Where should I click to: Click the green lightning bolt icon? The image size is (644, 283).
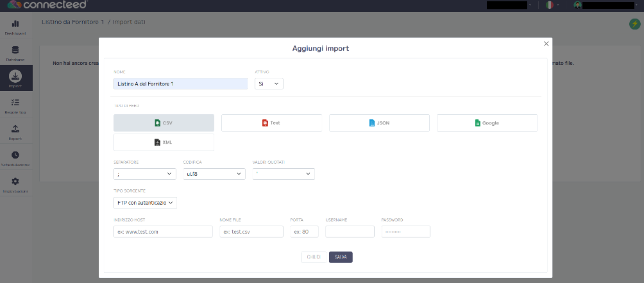pos(634,24)
